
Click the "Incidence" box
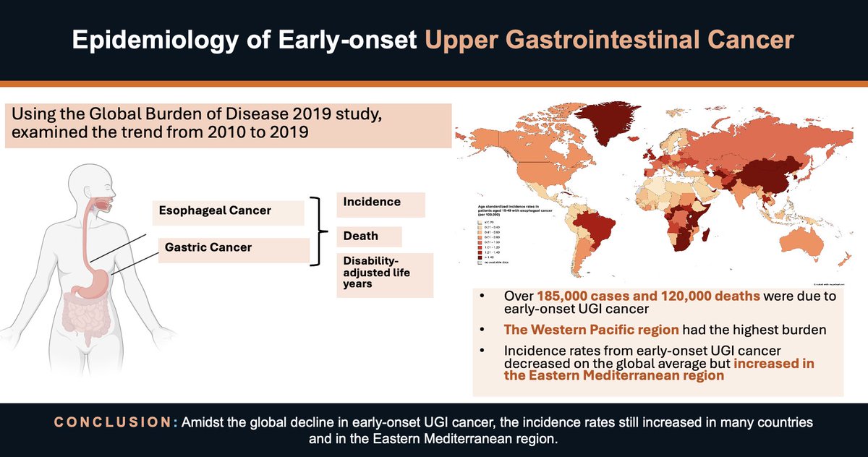381,203
